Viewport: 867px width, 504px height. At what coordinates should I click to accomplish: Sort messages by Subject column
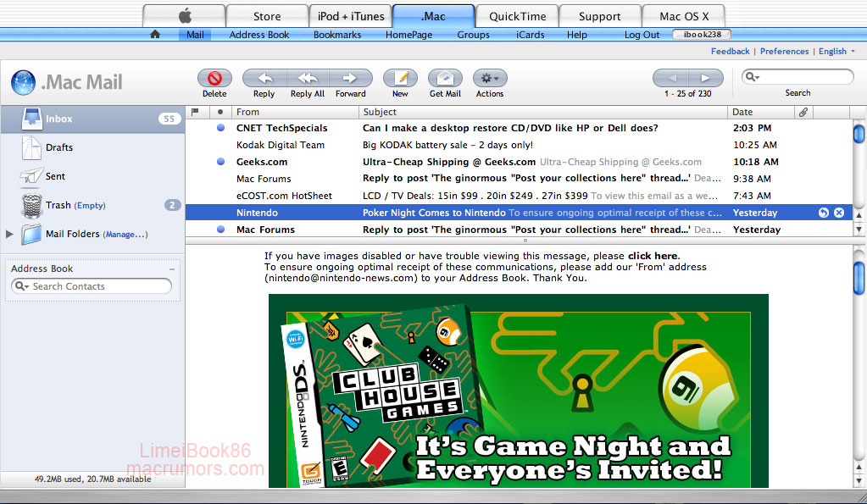click(x=543, y=112)
